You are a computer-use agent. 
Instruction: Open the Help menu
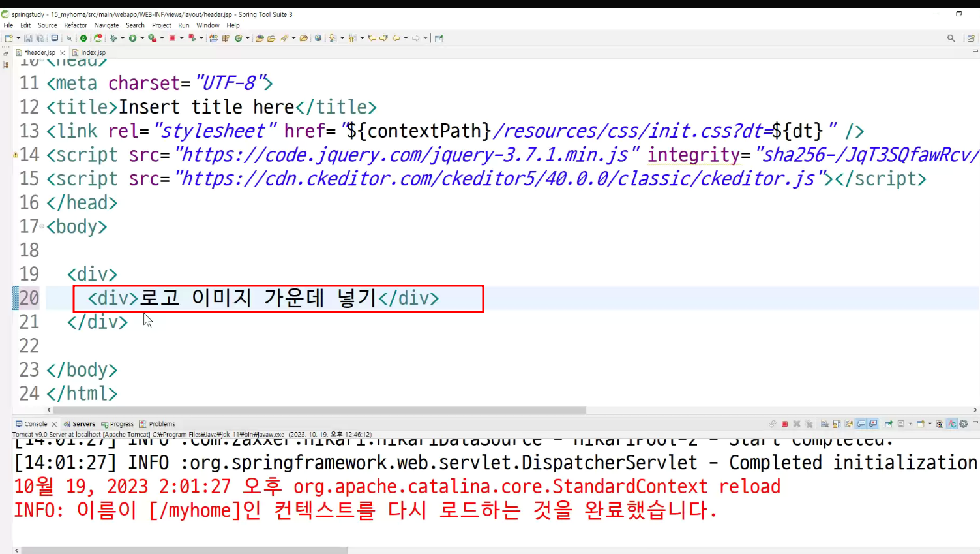(233, 25)
